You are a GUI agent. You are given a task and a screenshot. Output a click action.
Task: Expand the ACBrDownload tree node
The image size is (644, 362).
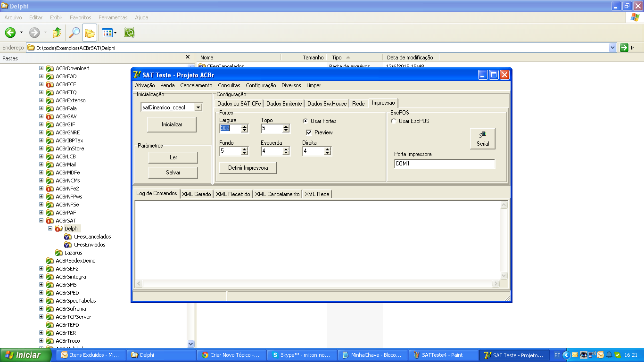click(x=41, y=68)
